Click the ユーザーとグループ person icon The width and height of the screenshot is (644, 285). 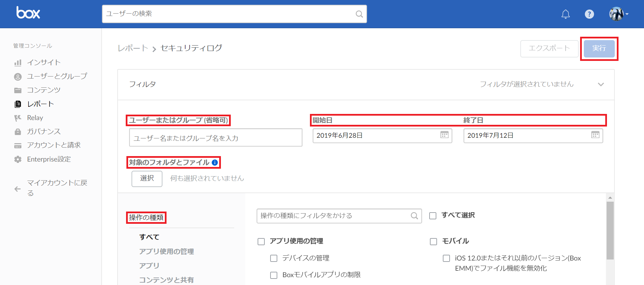[x=18, y=77]
